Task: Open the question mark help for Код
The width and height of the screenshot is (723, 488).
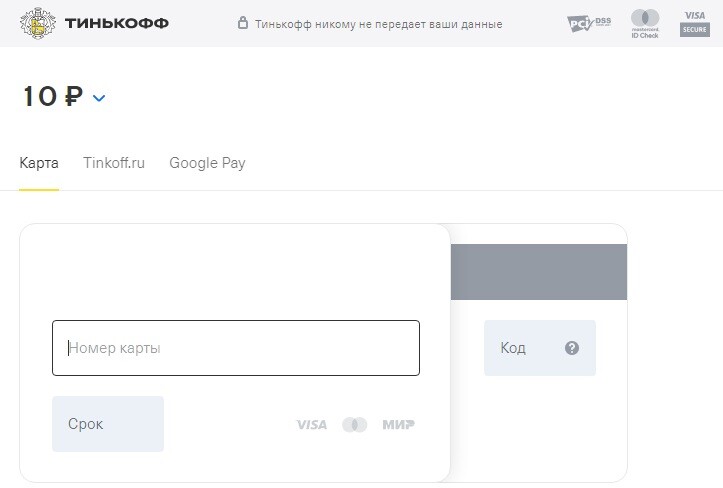Action: [572, 348]
